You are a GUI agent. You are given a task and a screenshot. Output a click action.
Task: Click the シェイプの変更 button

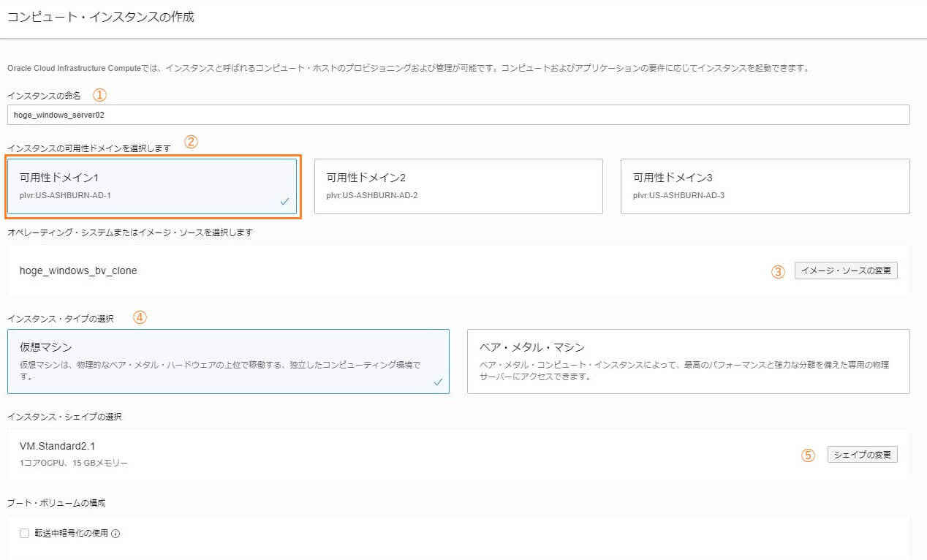click(x=863, y=455)
